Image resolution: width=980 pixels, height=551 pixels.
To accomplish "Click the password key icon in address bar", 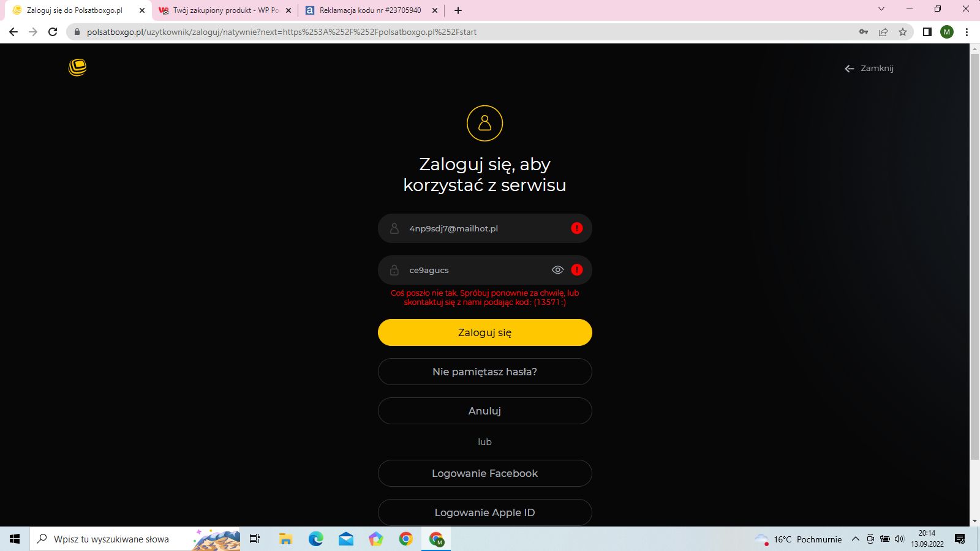I will tap(864, 32).
